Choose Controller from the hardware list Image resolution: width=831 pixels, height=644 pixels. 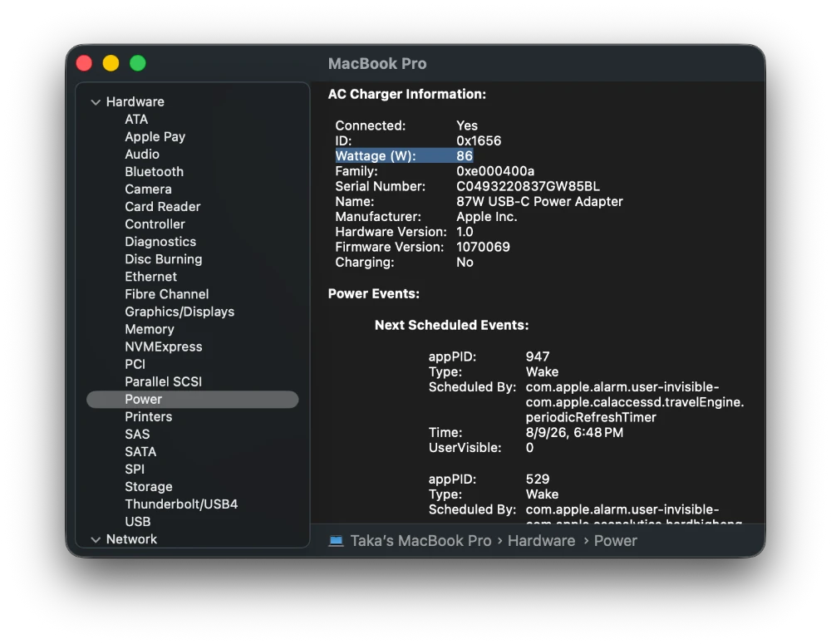pos(155,224)
